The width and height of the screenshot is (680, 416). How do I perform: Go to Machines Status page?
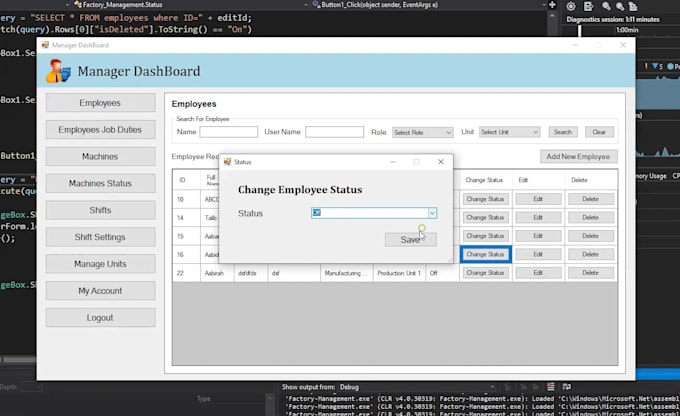pos(100,184)
